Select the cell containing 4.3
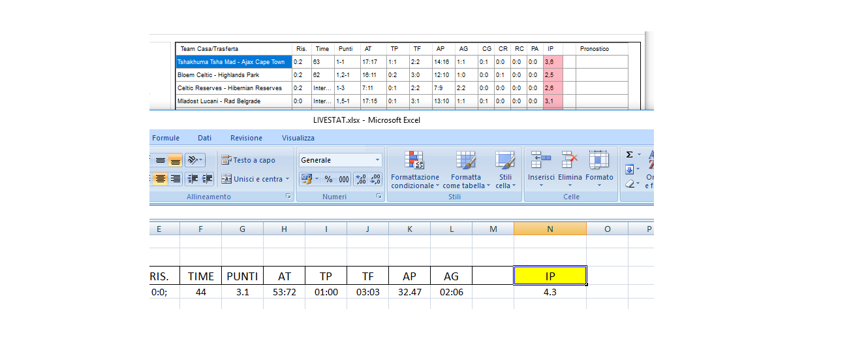The height and width of the screenshot is (358, 868). click(550, 292)
